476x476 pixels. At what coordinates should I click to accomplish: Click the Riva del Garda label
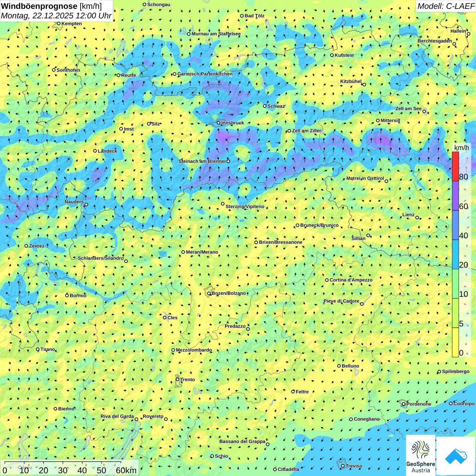[117, 416]
